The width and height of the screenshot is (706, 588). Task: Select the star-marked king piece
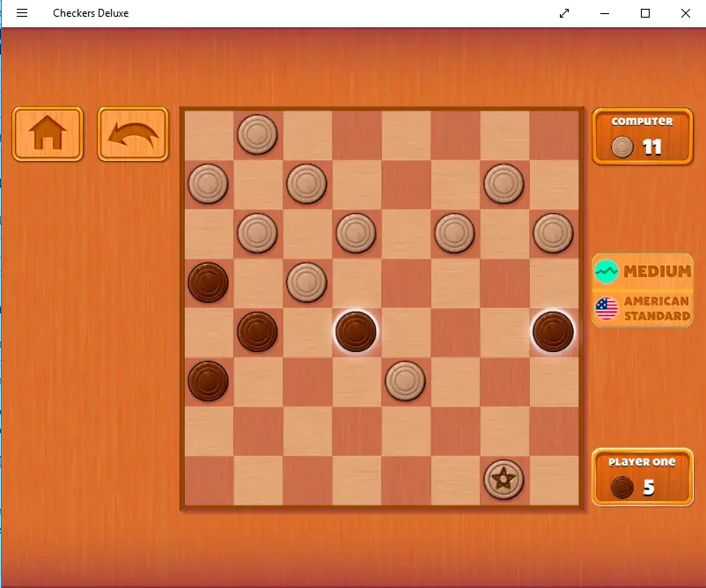coord(504,480)
